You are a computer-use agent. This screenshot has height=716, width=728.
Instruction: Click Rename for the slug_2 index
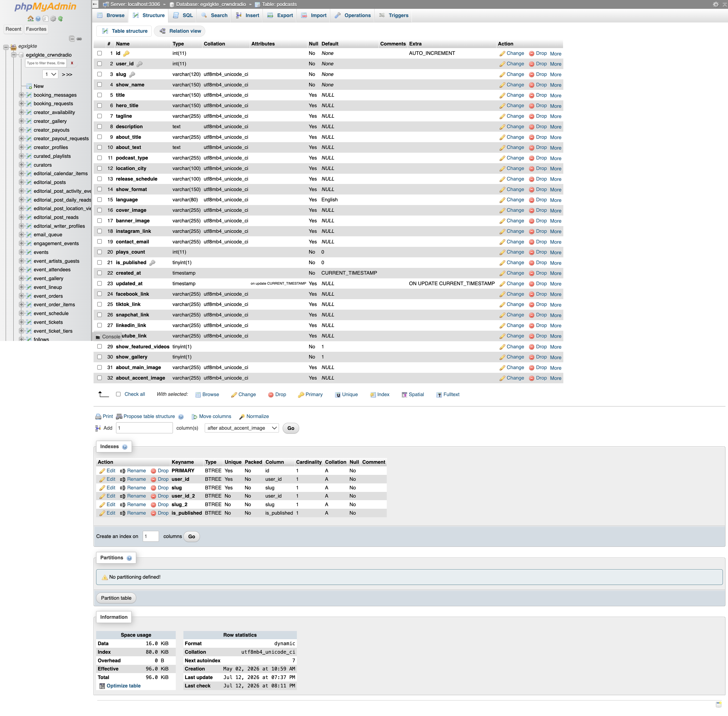point(136,505)
